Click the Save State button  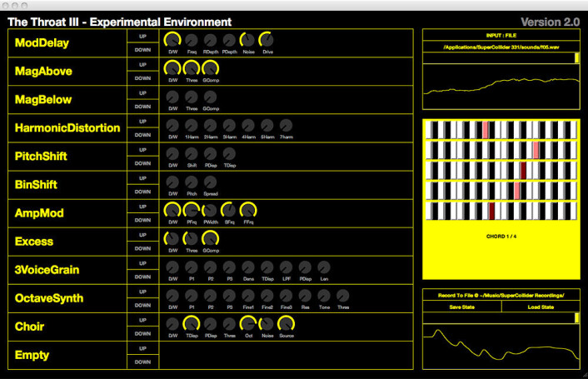(462, 307)
